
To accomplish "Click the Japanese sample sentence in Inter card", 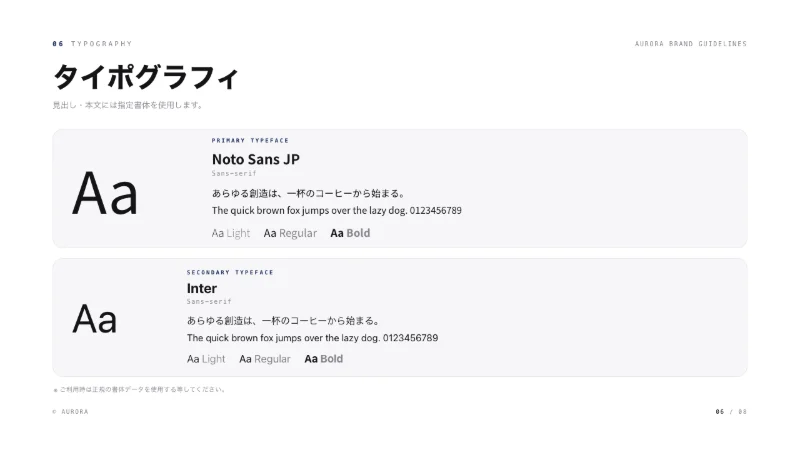I will pos(284,321).
